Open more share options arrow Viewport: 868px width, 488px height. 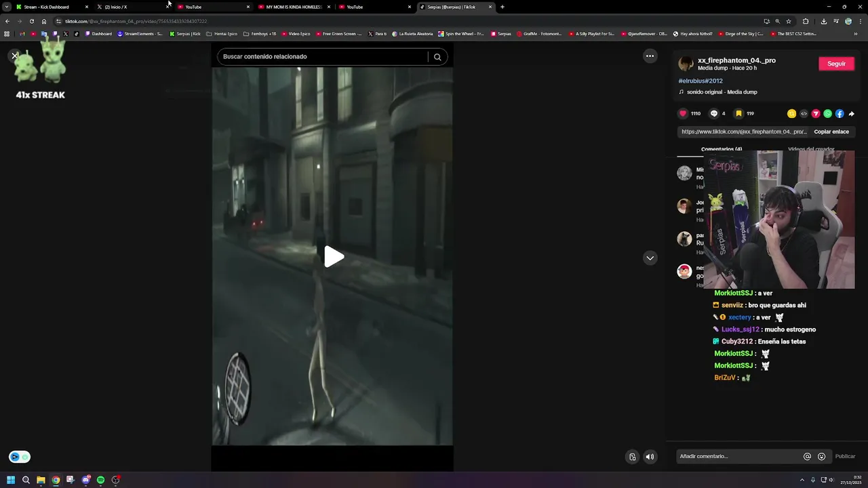pyautogui.click(x=852, y=114)
